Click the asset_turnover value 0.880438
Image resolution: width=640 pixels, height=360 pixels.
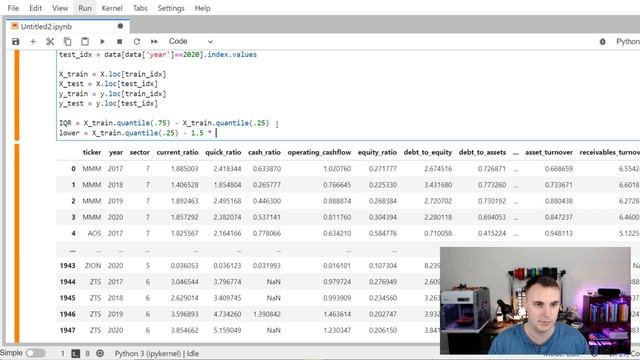click(x=559, y=201)
